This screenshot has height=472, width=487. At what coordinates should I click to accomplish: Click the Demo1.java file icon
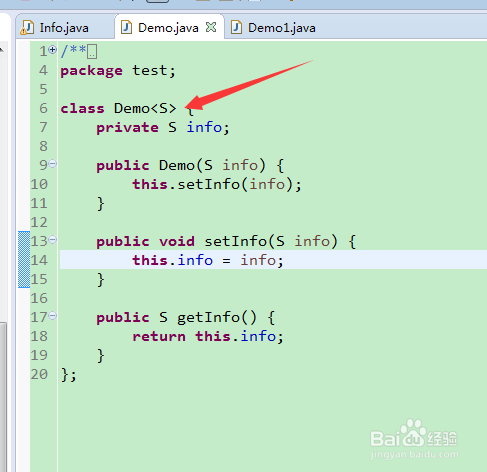236,27
